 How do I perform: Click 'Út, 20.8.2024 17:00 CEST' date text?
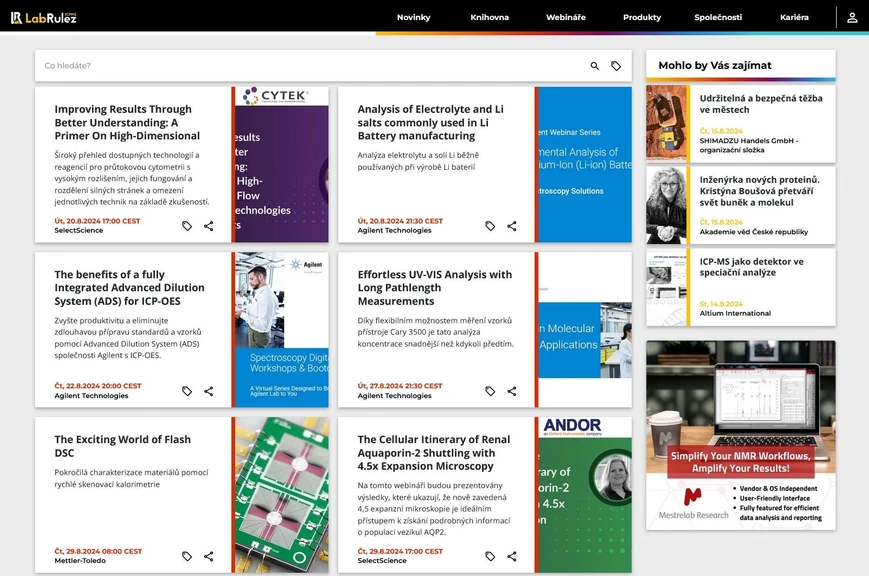point(97,221)
